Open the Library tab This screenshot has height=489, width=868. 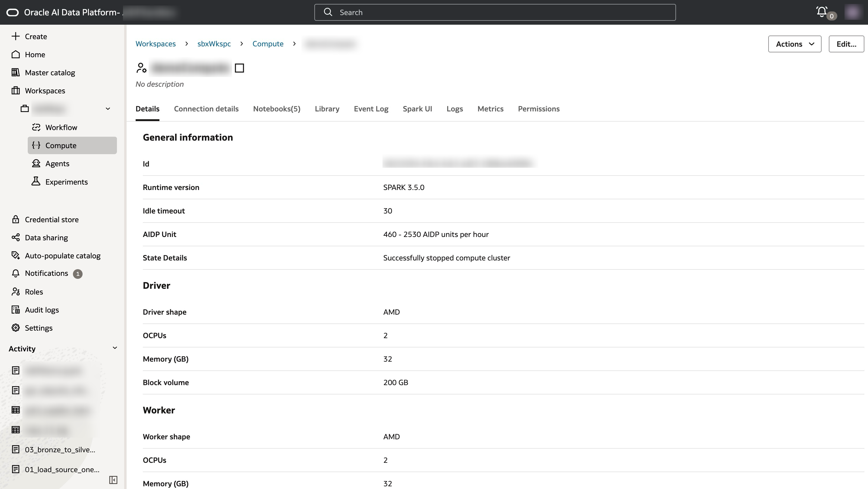(x=327, y=109)
